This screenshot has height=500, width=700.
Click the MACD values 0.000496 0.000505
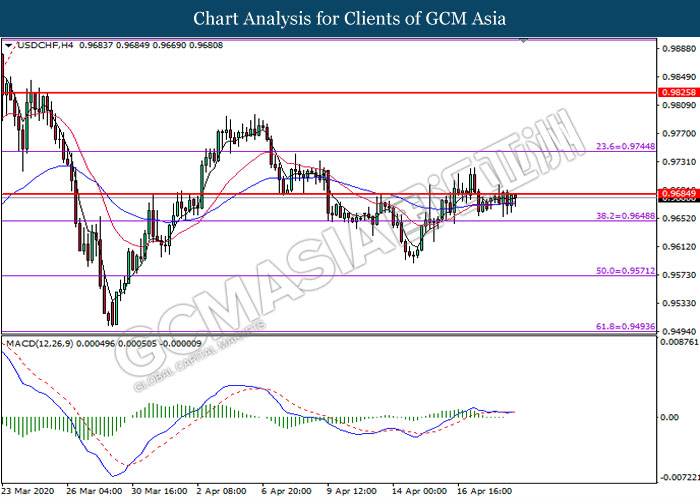[x=116, y=343]
